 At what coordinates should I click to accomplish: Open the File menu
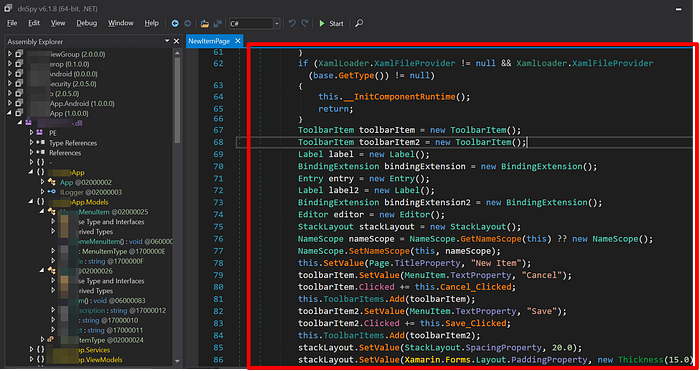tap(12, 23)
